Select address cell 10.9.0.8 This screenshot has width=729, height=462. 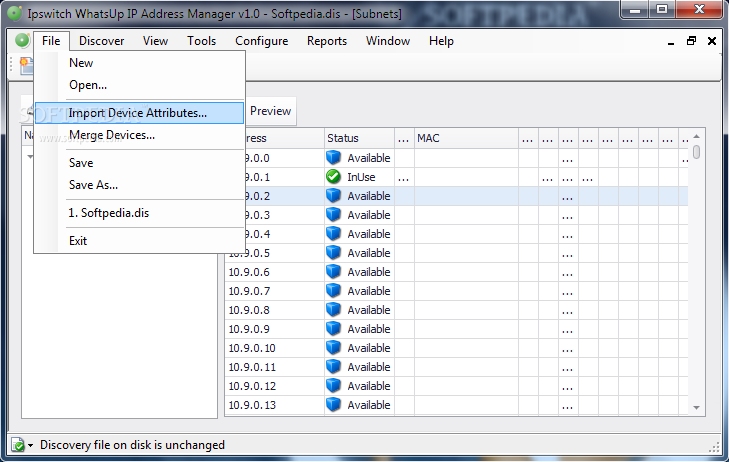275,310
